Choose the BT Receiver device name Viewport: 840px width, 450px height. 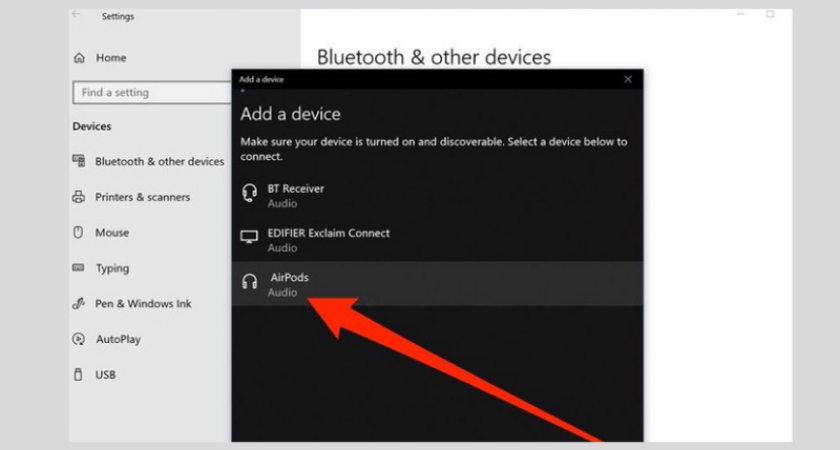tap(295, 188)
